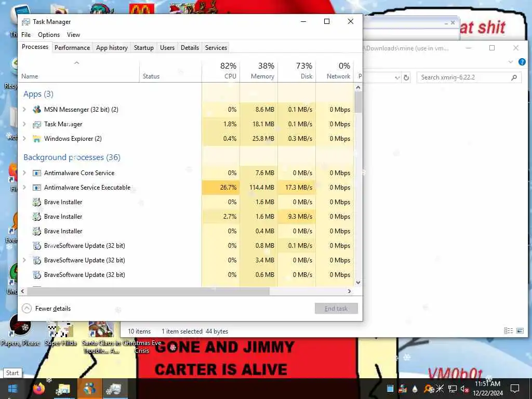Expand the Explorer ribbon chevron
The width and height of the screenshot is (532, 399).
coord(511,62)
